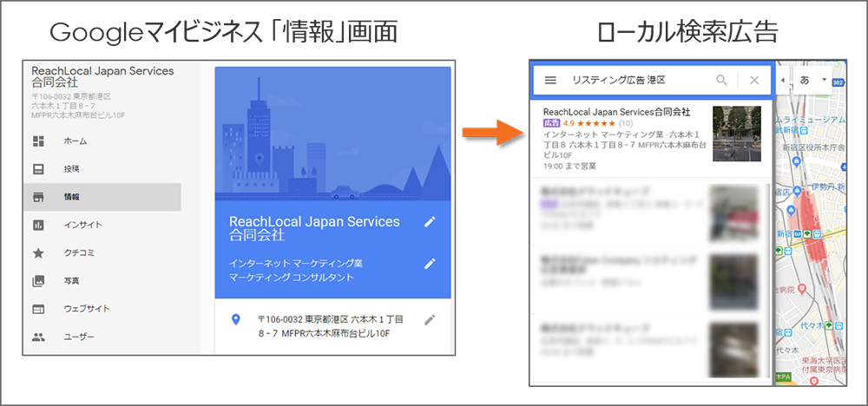Screen dimensions: 868x406
Task: Click 19:00 まで営業 hours text
Action: click(x=569, y=166)
